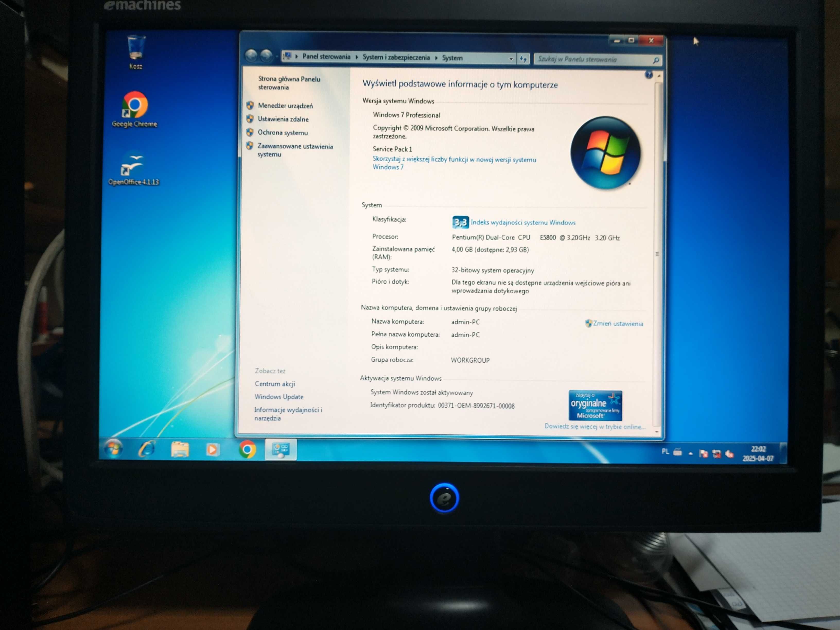
Task: Click the scrollbar up arrow
Action: (659, 76)
